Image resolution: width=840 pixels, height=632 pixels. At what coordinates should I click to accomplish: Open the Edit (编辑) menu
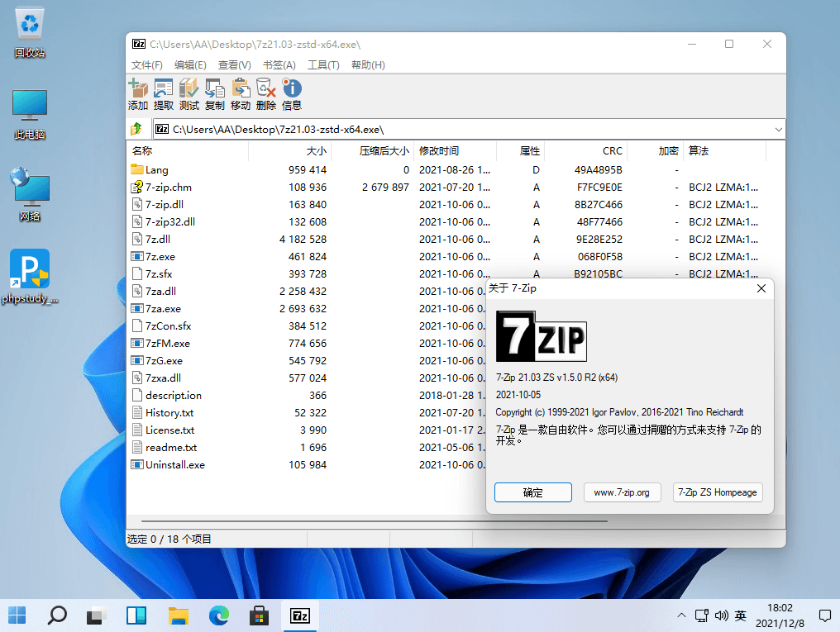(190, 64)
